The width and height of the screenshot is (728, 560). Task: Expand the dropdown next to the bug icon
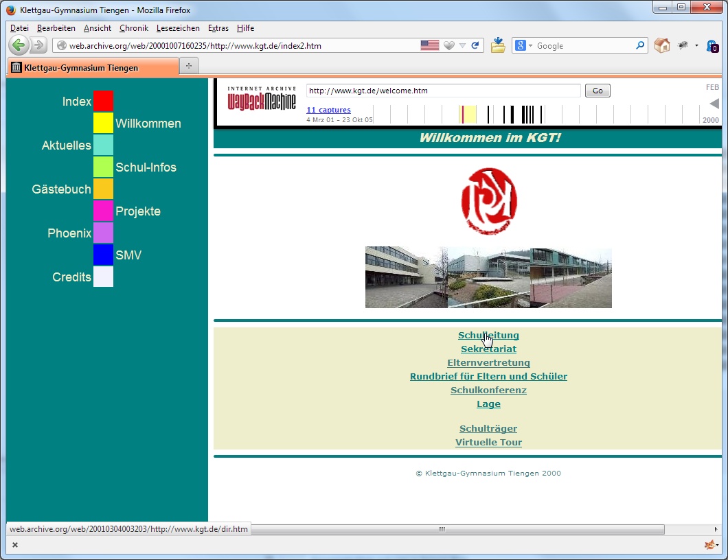point(696,46)
